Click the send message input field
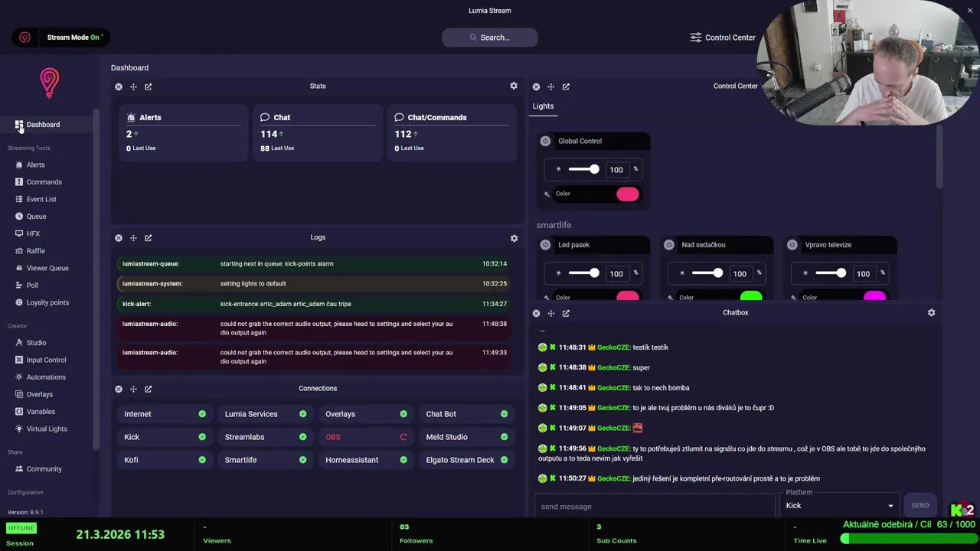Viewport: 980px width, 551px height. click(x=655, y=506)
